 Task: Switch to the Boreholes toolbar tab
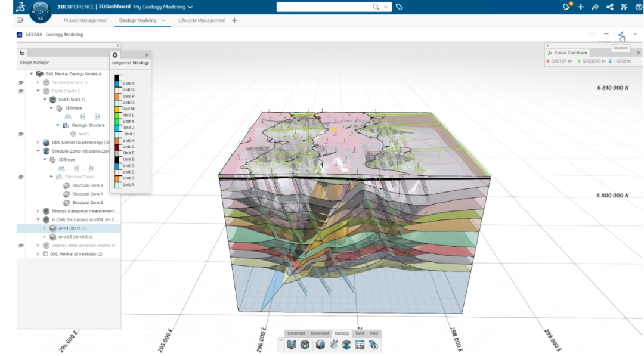pos(320,333)
